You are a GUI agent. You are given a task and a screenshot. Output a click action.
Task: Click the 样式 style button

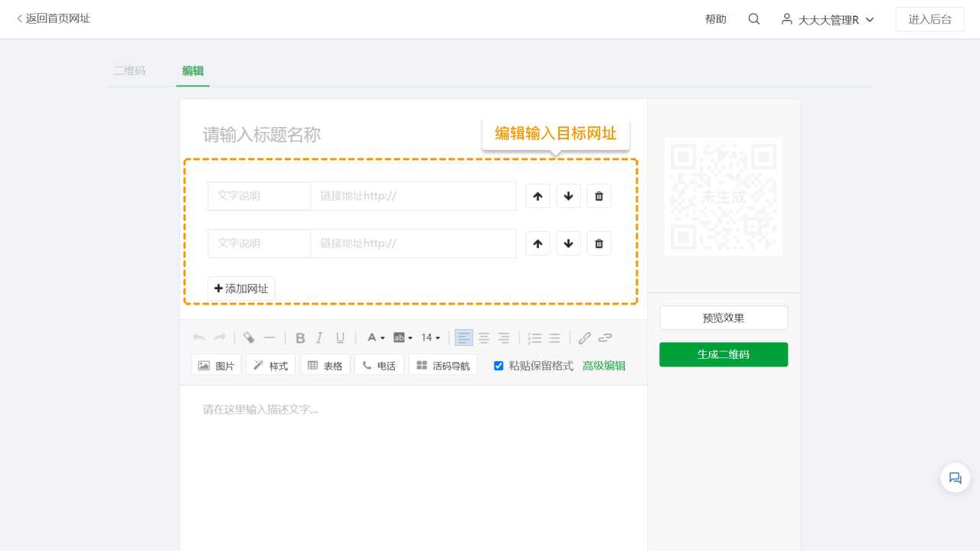coord(271,365)
